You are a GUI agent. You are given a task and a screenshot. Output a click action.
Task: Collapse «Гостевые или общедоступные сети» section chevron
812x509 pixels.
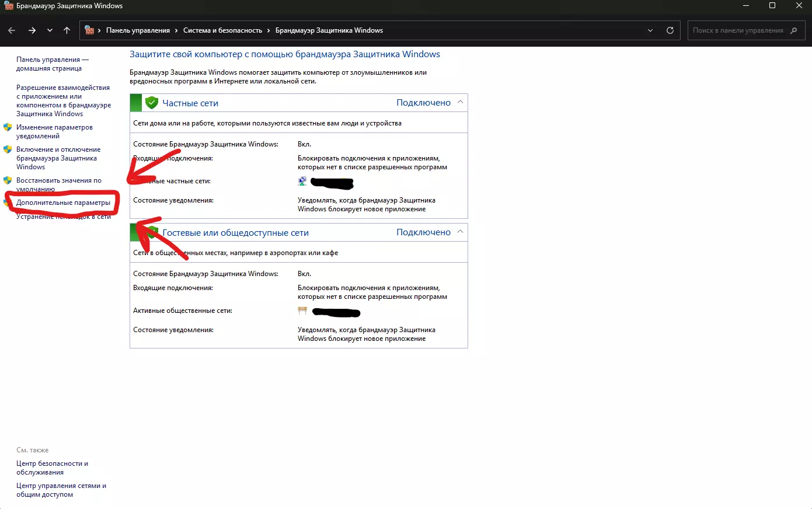tap(460, 232)
